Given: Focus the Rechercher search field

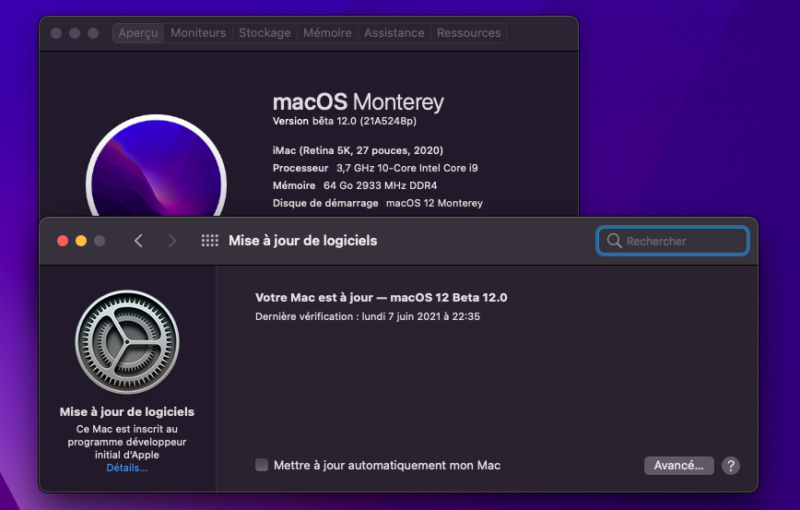Looking at the screenshot, I should pyautogui.click(x=672, y=241).
